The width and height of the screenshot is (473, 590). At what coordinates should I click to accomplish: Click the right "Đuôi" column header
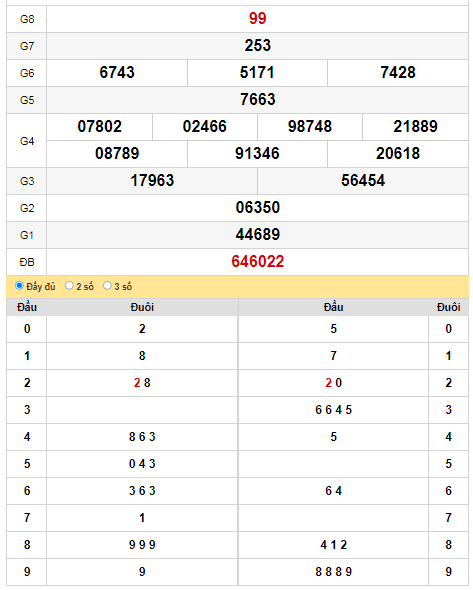(x=449, y=307)
